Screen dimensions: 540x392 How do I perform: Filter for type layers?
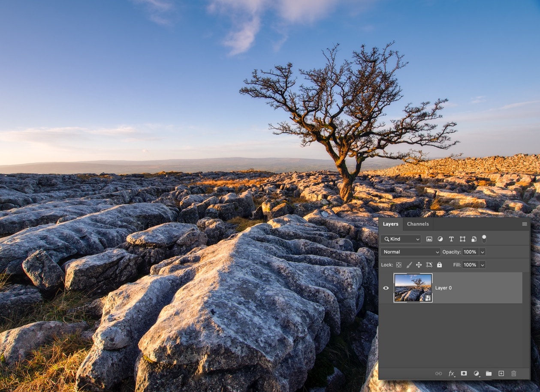(x=451, y=239)
